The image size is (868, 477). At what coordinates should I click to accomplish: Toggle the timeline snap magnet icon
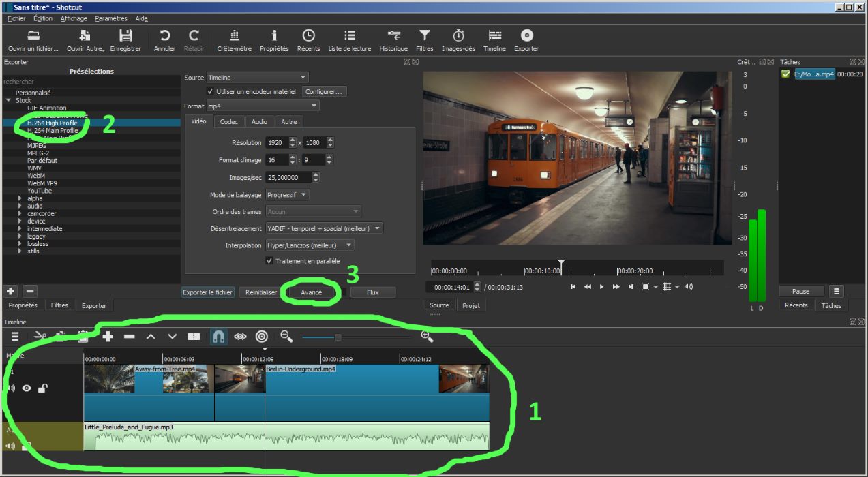pos(218,337)
